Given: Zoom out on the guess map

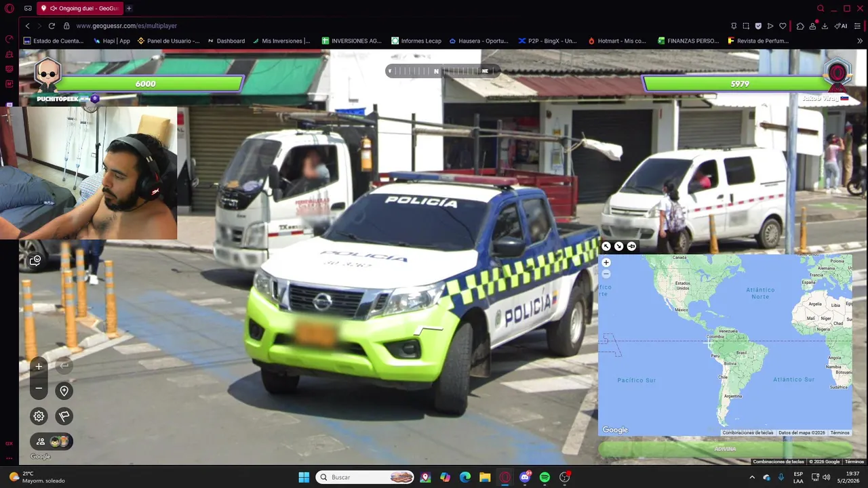Looking at the screenshot, I should click(x=606, y=274).
